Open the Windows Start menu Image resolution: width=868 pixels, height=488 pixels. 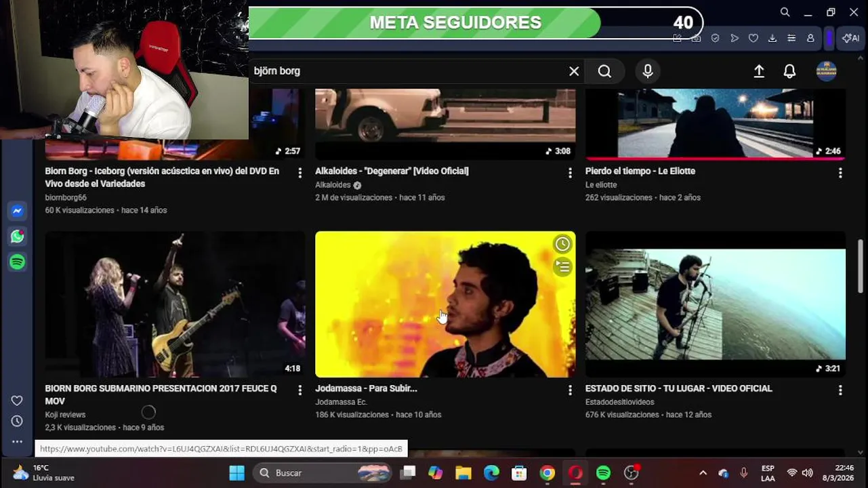click(x=236, y=473)
